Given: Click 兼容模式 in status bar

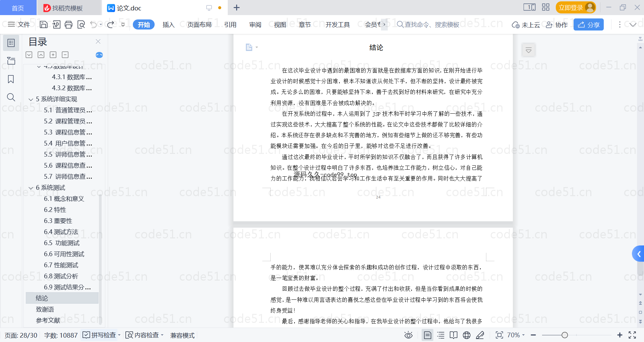Looking at the screenshot, I should (182, 335).
